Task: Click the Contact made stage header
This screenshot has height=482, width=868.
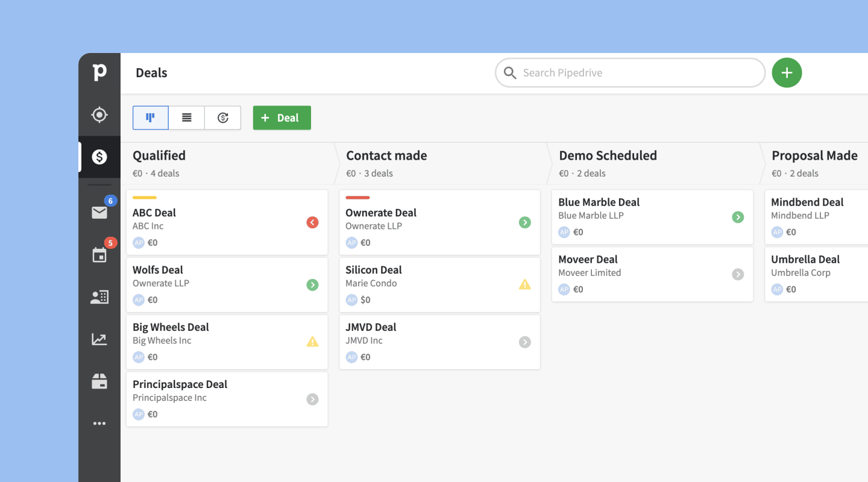Action: (x=386, y=155)
